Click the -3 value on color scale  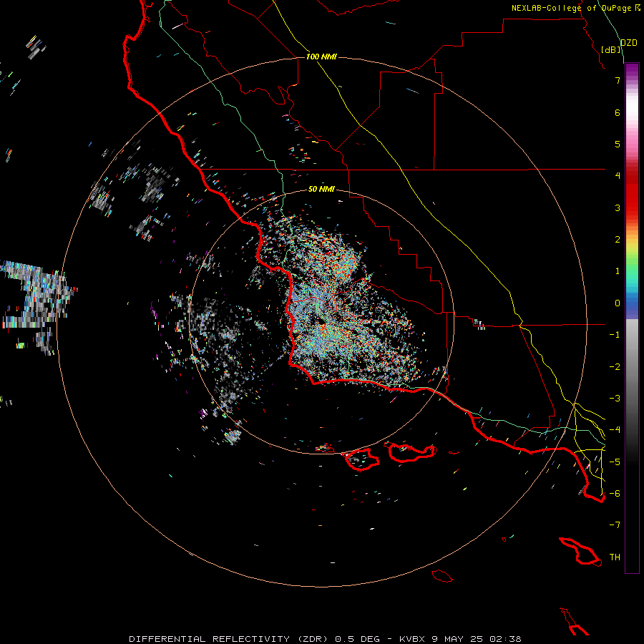(x=615, y=399)
